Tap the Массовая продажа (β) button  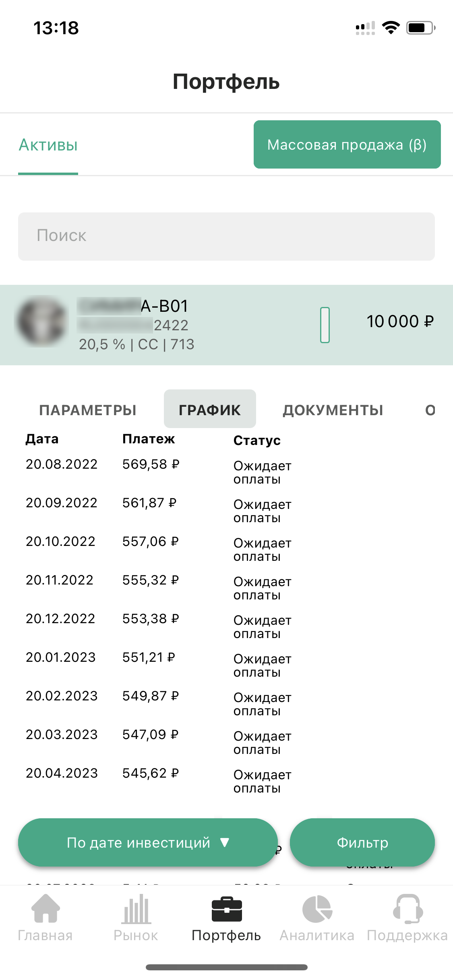coord(347,144)
